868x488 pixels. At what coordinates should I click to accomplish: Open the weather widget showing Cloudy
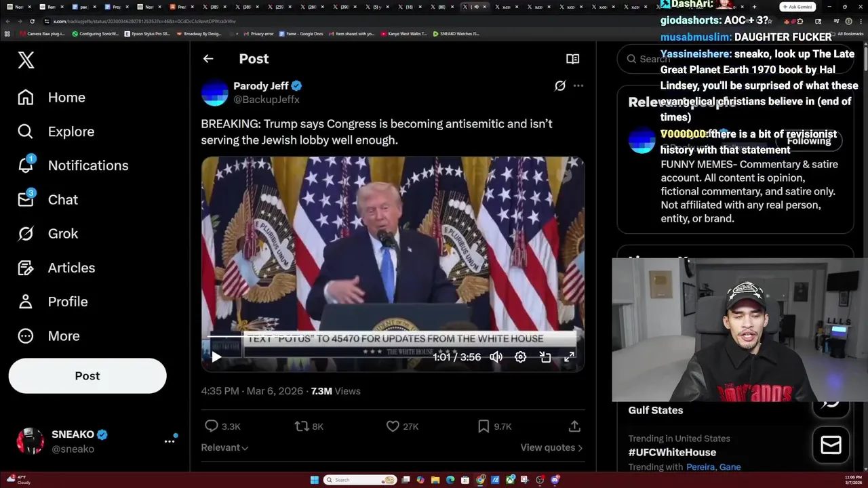(x=18, y=480)
